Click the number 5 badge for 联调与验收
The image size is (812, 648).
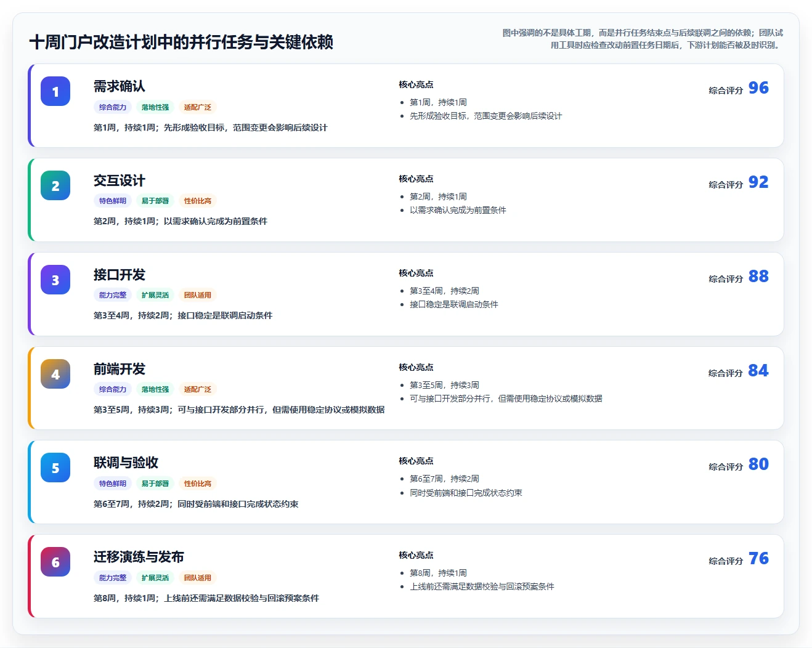point(55,468)
